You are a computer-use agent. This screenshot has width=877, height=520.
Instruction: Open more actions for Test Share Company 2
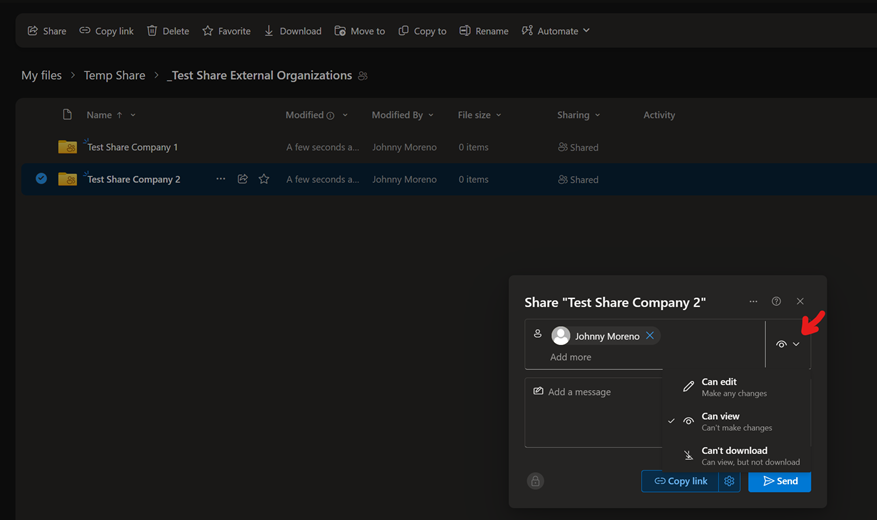point(221,179)
